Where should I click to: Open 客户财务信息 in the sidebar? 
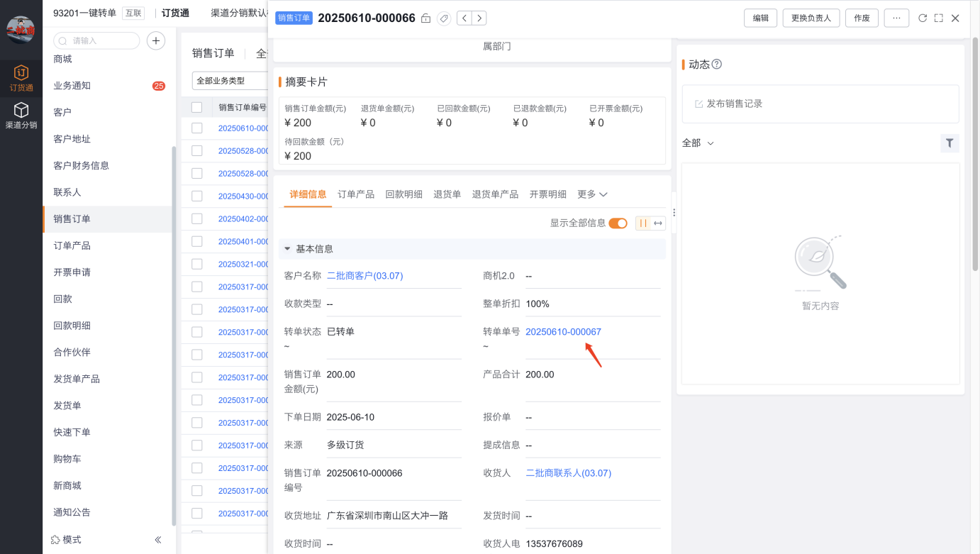(x=81, y=165)
